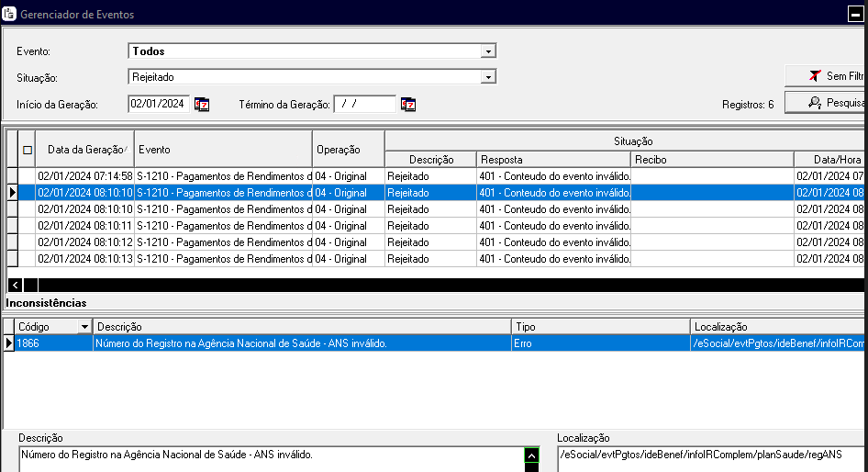Click the Gerenciador de Eventos title bar icon
This screenshot has width=868, height=472.
9,16
